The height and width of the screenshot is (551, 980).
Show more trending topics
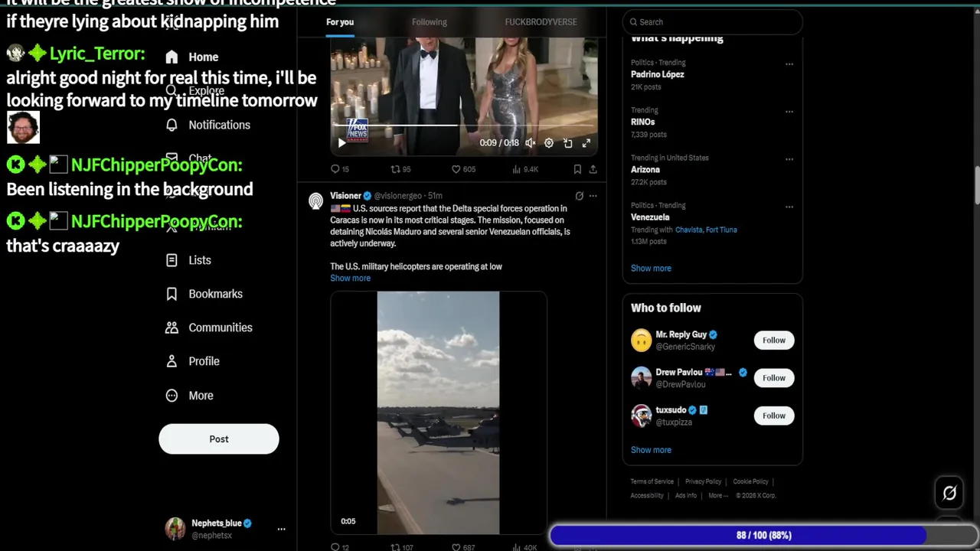tap(651, 268)
